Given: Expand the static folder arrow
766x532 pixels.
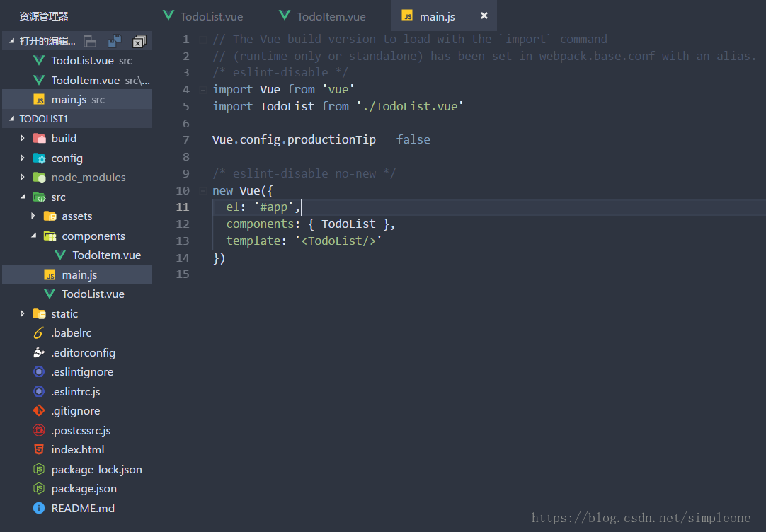Looking at the screenshot, I should (x=23, y=313).
